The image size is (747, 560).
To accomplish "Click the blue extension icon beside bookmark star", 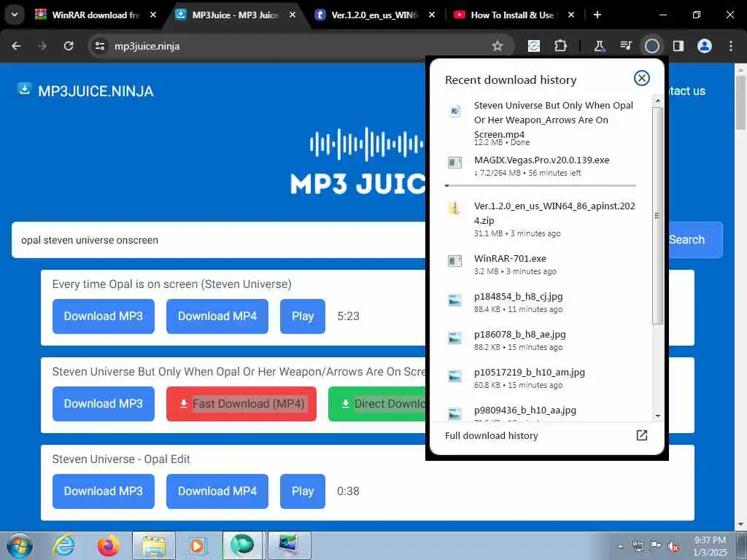I will (x=534, y=46).
